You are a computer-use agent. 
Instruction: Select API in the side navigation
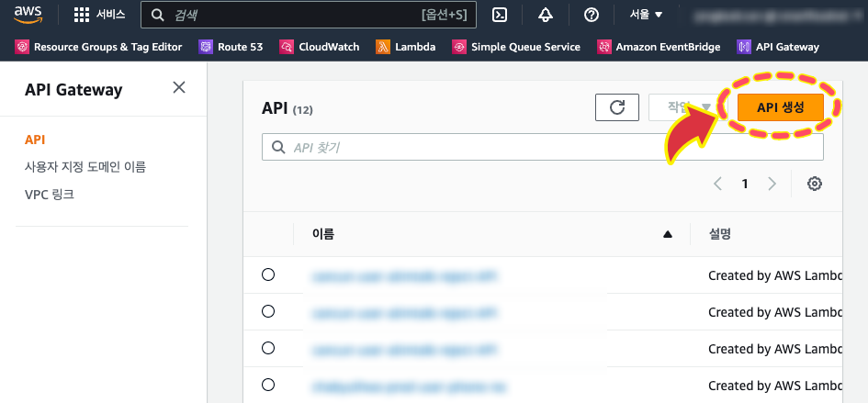coord(35,140)
